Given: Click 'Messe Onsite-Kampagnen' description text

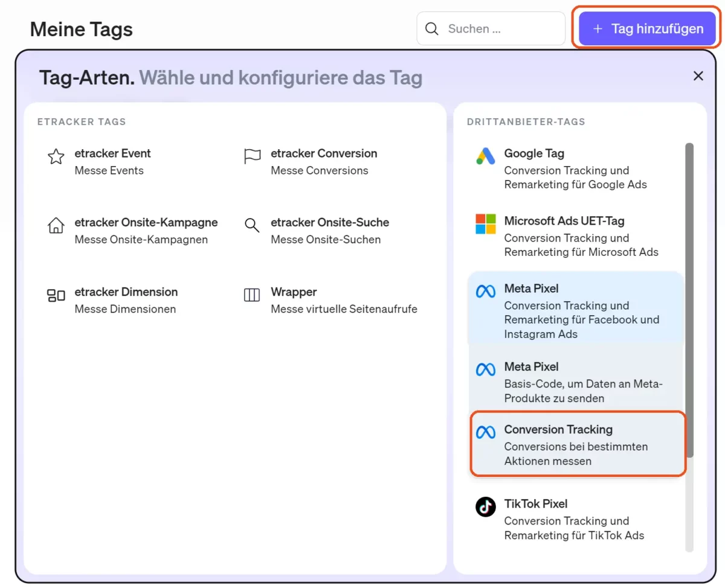Looking at the screenshot, I should (141, 240).
